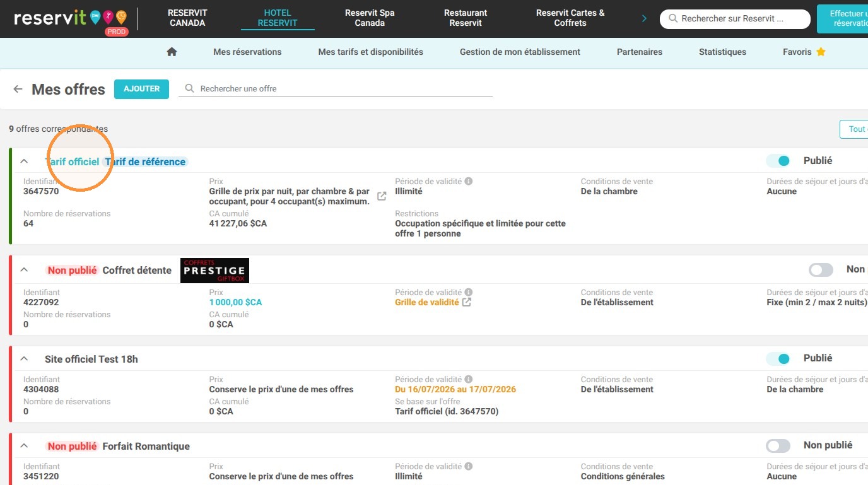
Task: Open Gestion de mon établissement menu
Action: 520,52
